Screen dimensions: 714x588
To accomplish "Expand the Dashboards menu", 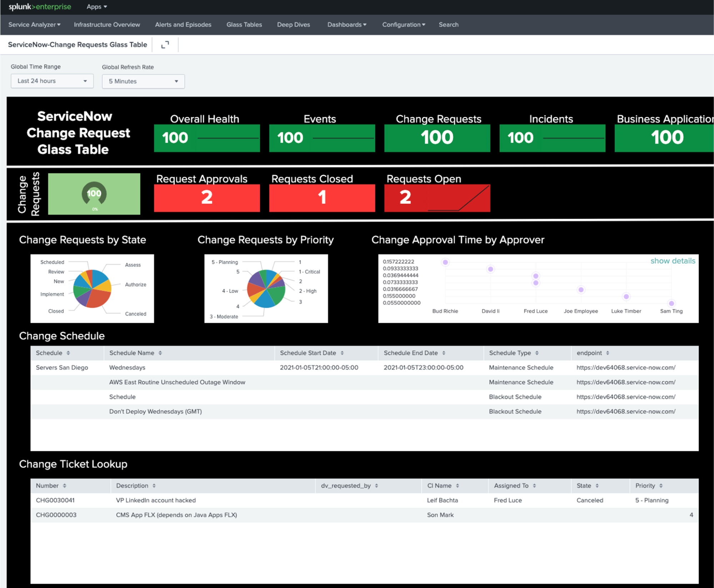I will click(347, 25).
